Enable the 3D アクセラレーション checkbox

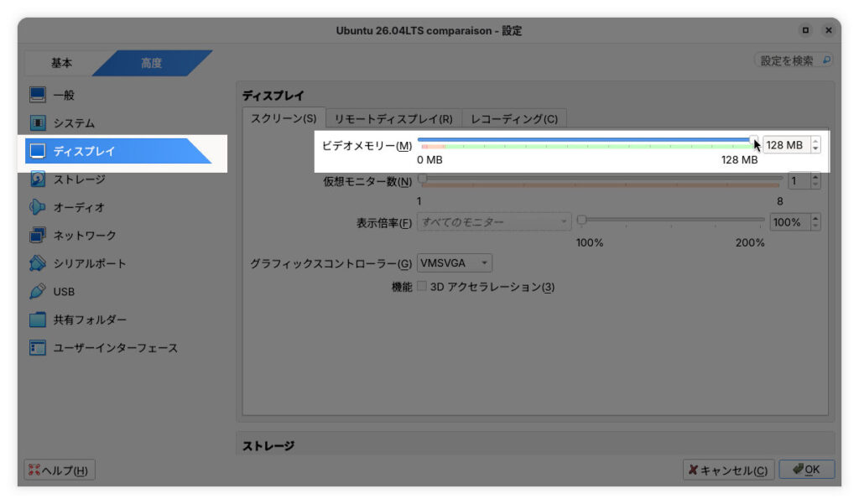(x=422, y=286)
